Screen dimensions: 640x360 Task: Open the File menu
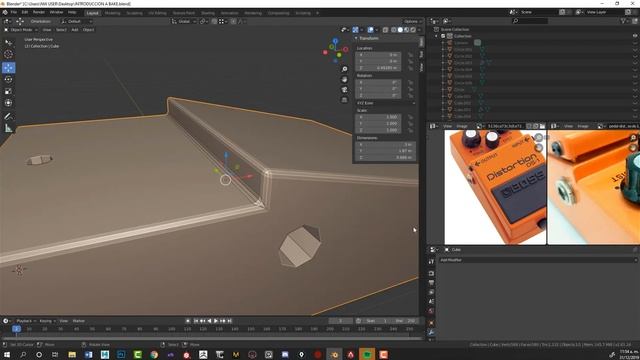[x=13, y=12]
